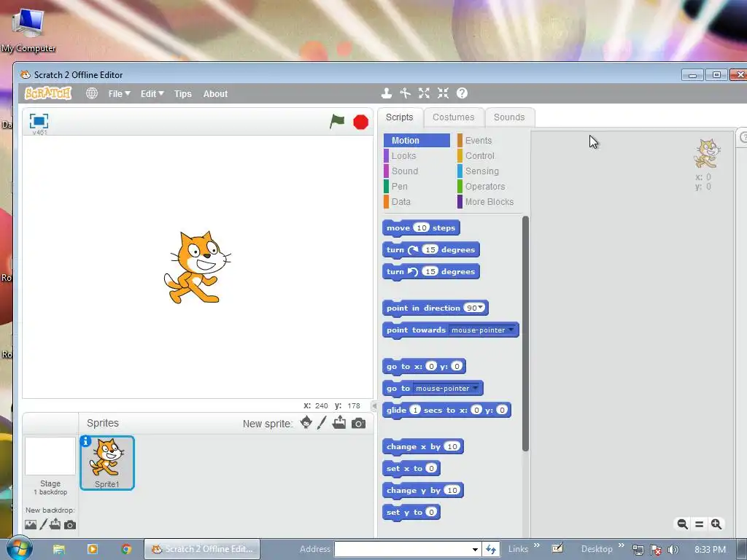Open the globe language menu
Screen dimensions: 747x560
(92, 93)
